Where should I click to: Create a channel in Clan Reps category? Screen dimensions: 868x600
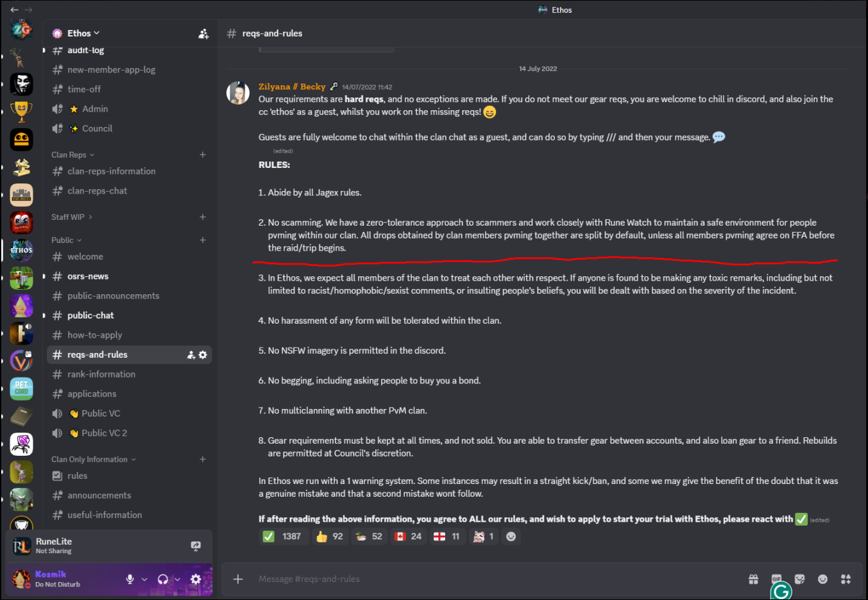point(203,154)
